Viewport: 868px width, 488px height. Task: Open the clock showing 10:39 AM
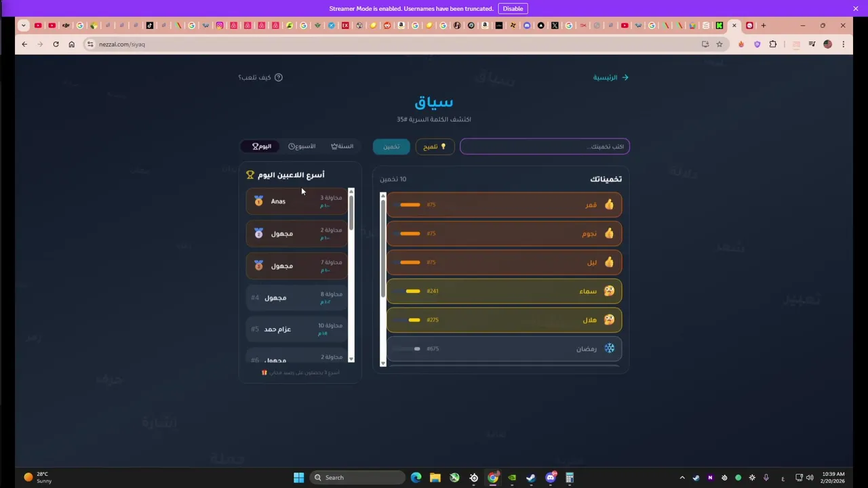833,477
